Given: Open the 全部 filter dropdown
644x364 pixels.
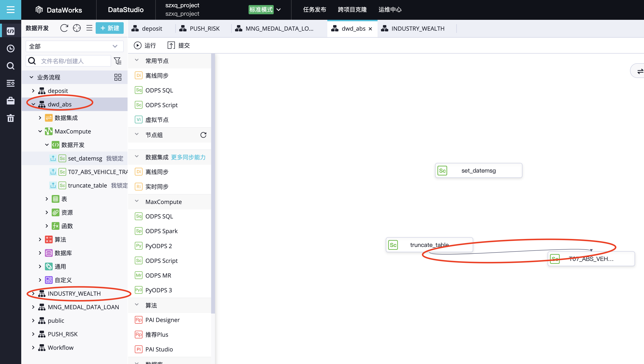Looking at the screenshot, I should pos(75,47).
